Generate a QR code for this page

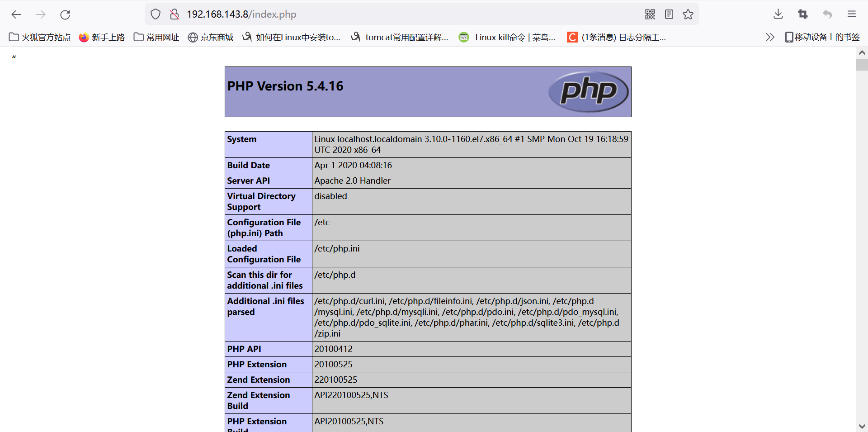pyautogui.click(x=650, y=14)
